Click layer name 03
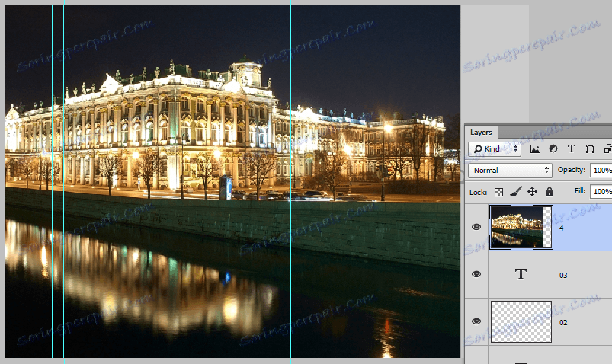The width and height of the screenshot is (612, 364). [562, 276]
